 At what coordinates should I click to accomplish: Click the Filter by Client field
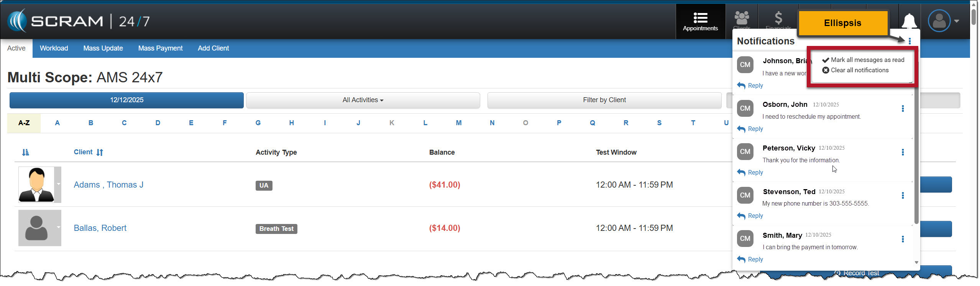click(x=604, y=100)
